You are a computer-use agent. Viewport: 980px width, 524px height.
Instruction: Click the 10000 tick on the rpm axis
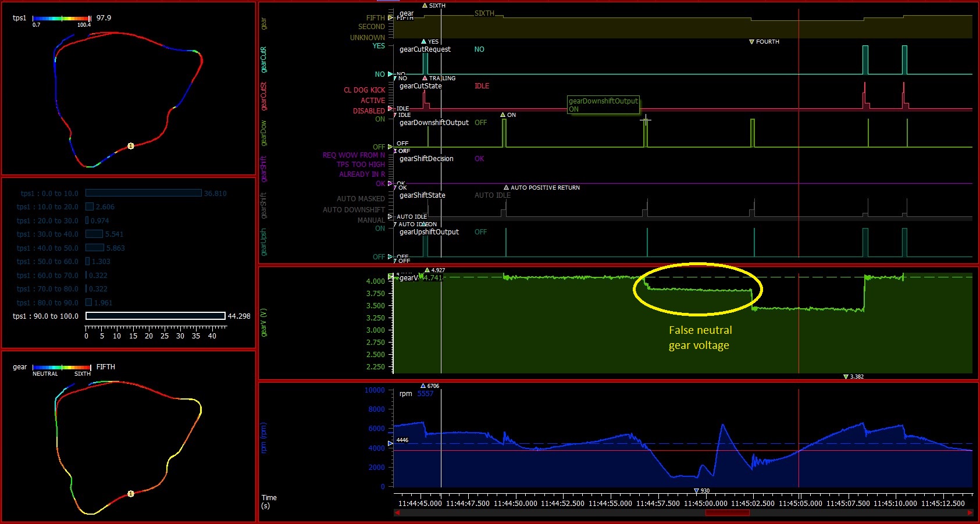[375, 390]
